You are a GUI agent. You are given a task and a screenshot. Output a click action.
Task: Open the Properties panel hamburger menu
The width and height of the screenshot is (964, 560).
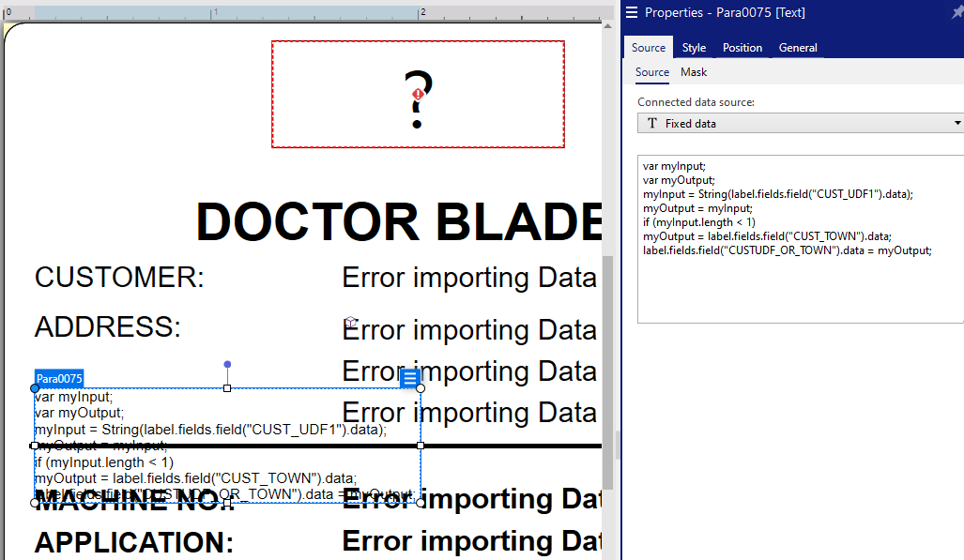632,12
